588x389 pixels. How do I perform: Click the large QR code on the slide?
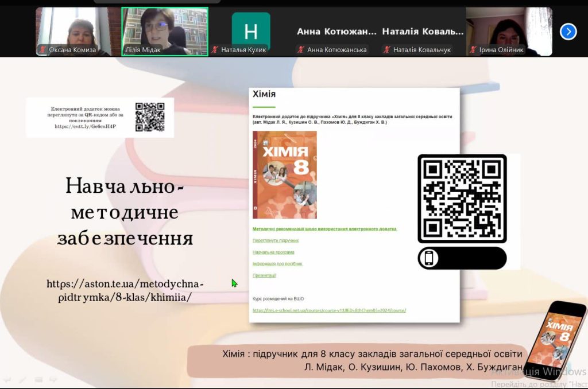coord(462,199)
